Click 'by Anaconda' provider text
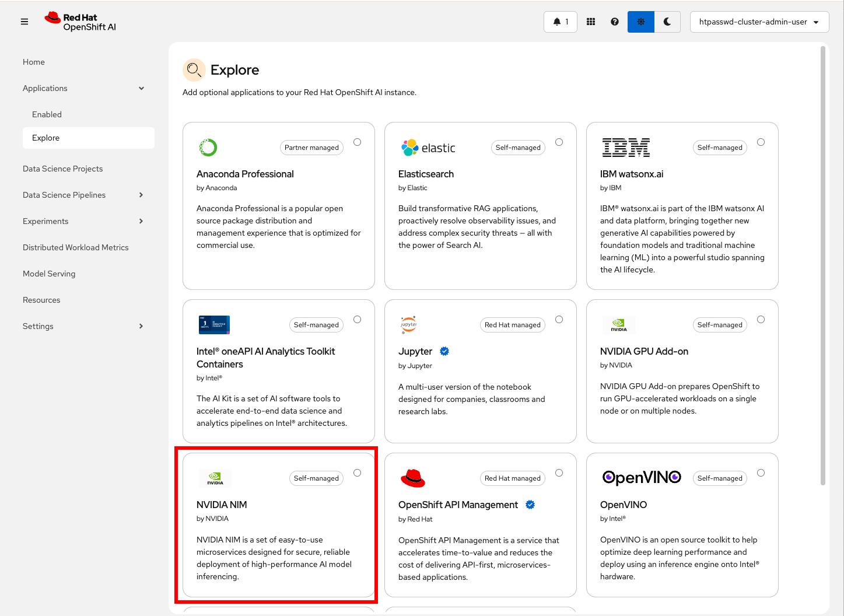844x616 pixels. [x=217, y=188]
